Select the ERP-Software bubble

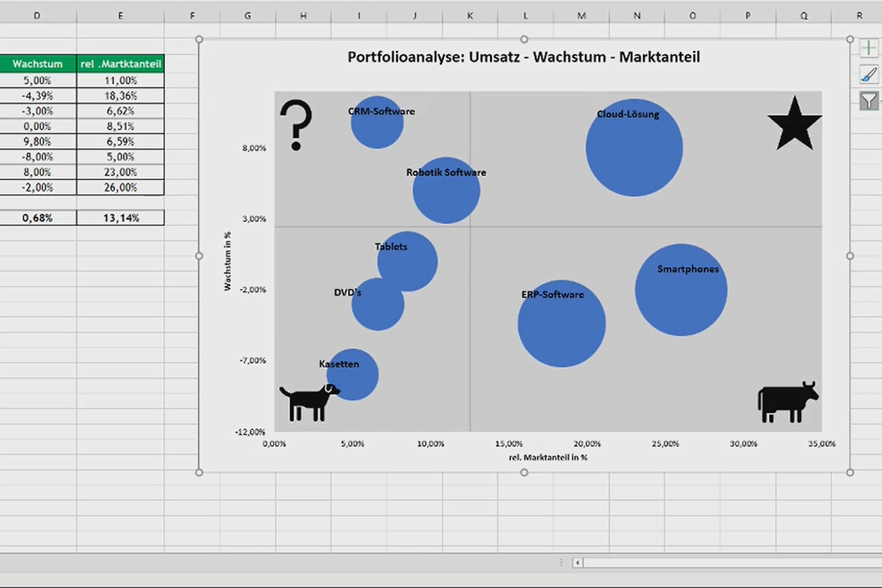[562, 323]
